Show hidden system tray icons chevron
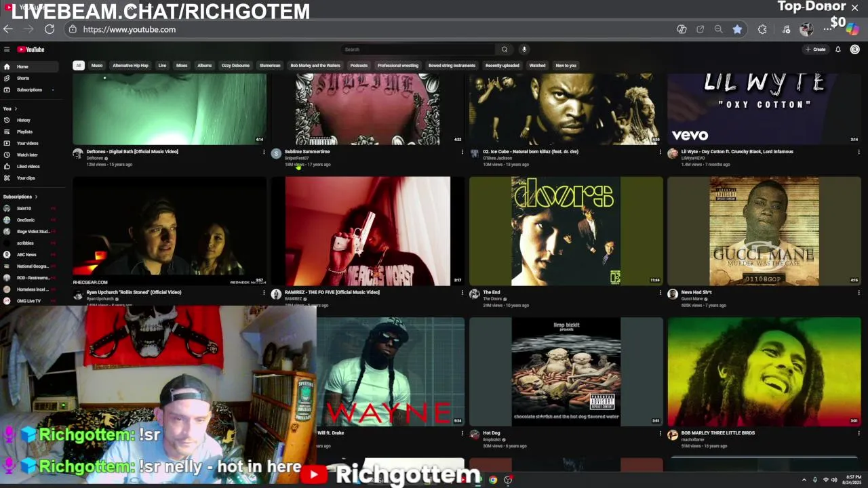The image size is (868, 488). click(804, 480)
